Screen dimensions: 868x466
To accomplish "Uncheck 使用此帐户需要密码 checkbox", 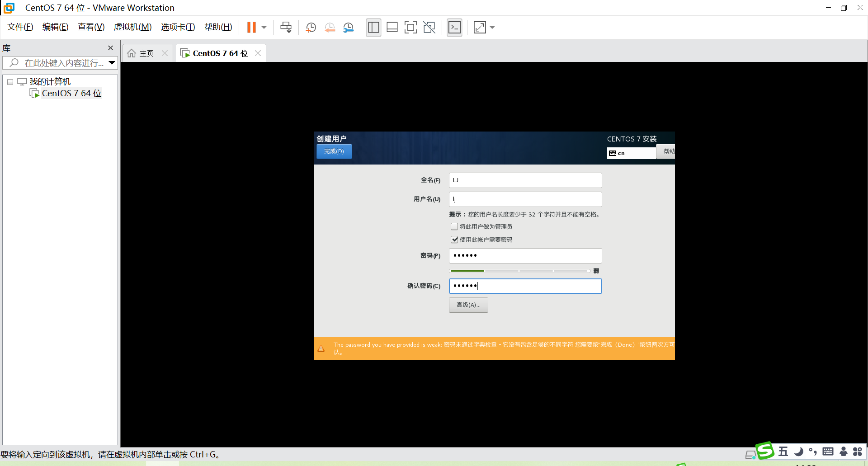I will tap(454, 240).
